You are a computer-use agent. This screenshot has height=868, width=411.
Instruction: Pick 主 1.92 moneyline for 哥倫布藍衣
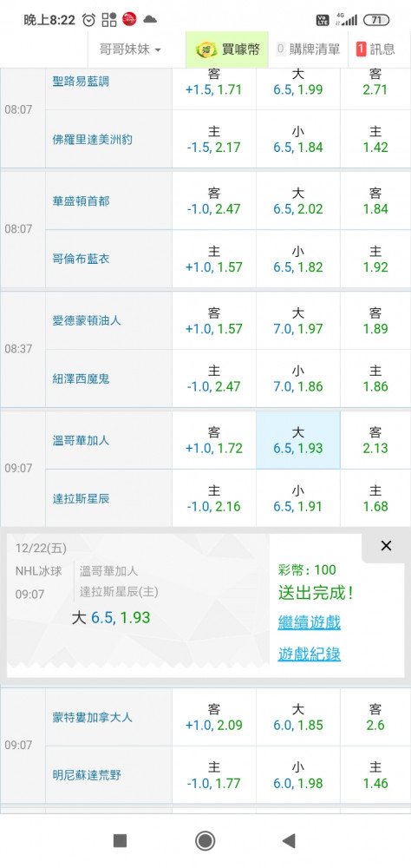(375, 259)
